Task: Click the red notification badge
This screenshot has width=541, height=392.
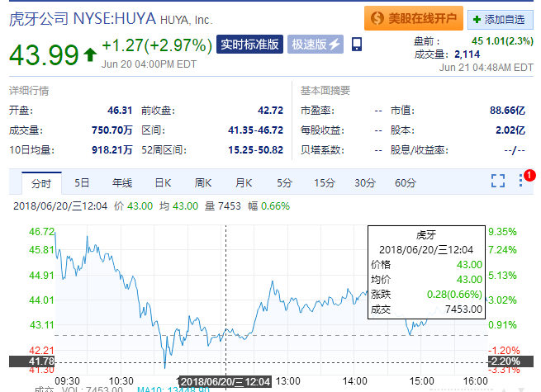Action: (x=529, y=175)
